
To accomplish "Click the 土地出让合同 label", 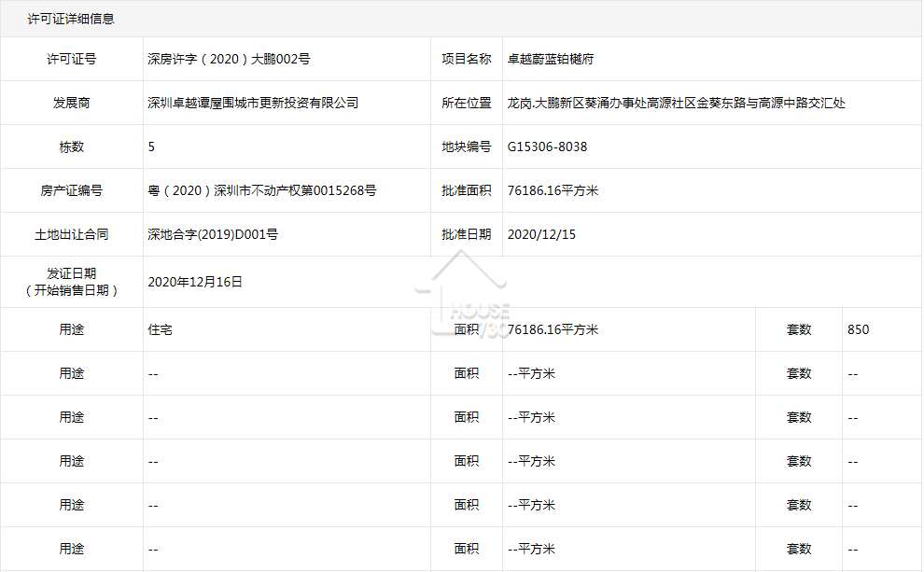I will coord(71,234).
